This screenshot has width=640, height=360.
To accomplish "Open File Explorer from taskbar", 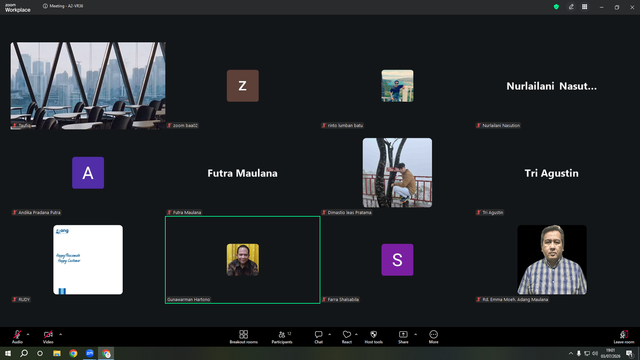I will (57, 353).
